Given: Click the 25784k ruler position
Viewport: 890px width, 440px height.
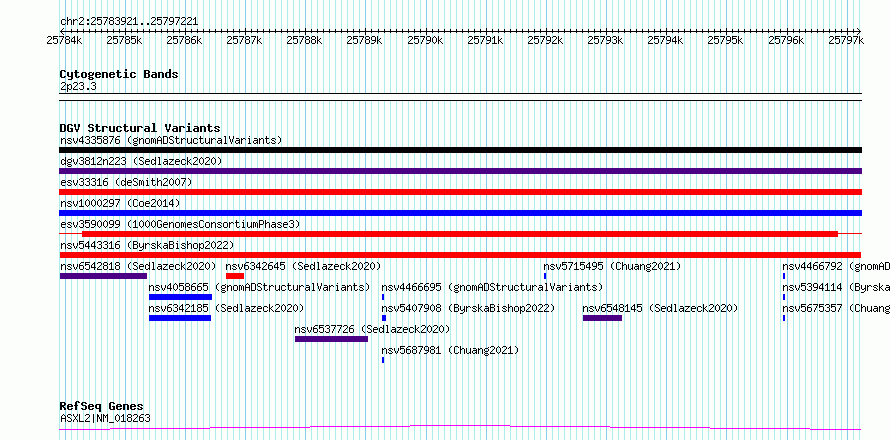Looking at the screenshot, I should coord(64,40).
